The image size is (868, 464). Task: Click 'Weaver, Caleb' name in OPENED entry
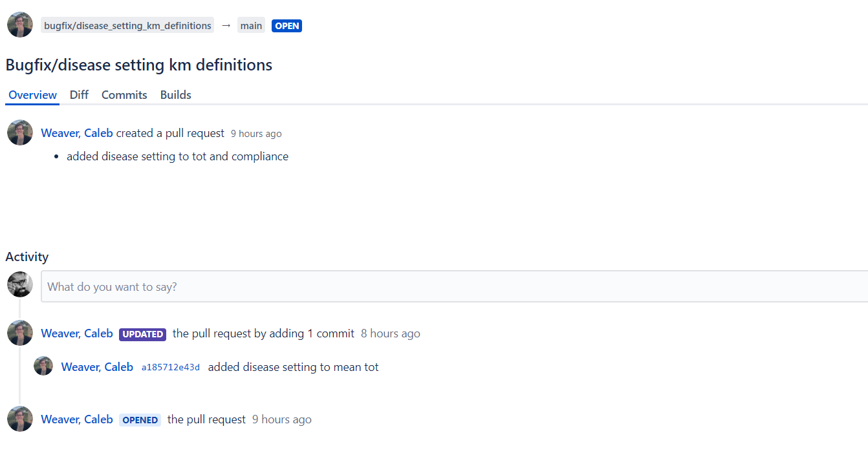click(x=77, y=419)
